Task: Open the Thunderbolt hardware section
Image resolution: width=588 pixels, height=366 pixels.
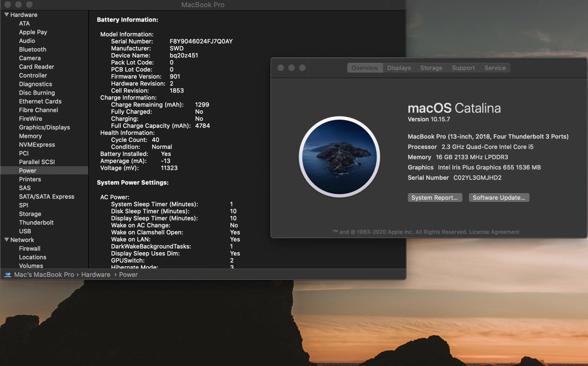Action: [36, 223]
